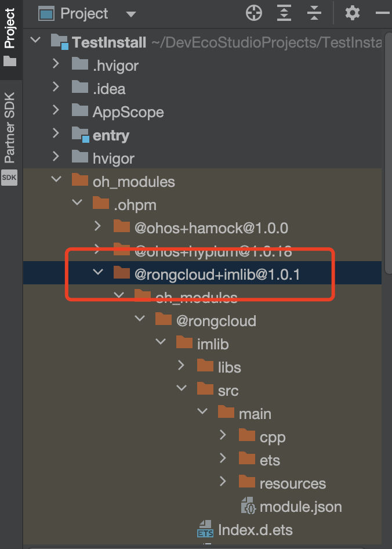392x549 pixels.
Task: Open the Project panel gear settings
Action: pyautogui.click(x=352, y=13)
